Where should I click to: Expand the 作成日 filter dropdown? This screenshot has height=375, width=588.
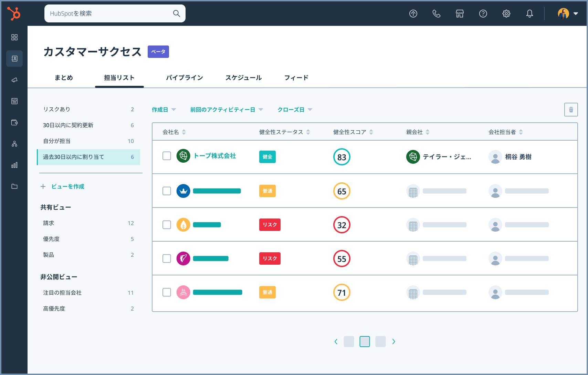[x=164, y=110]
